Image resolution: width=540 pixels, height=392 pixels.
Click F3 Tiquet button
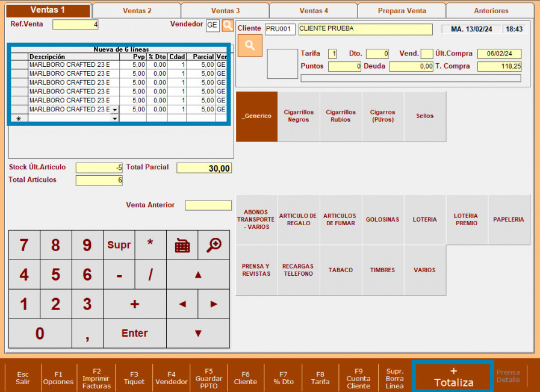tap(134, 378)
